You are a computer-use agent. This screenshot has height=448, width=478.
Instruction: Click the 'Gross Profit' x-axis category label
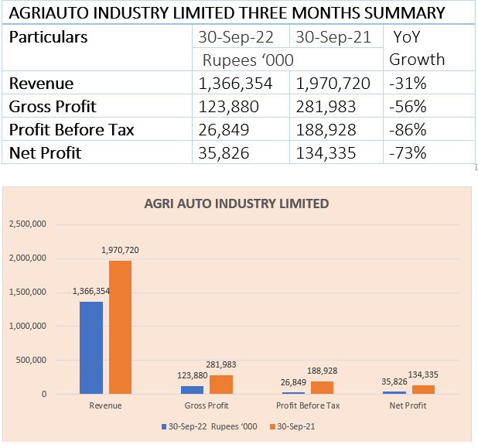click(x=207, y=405)
